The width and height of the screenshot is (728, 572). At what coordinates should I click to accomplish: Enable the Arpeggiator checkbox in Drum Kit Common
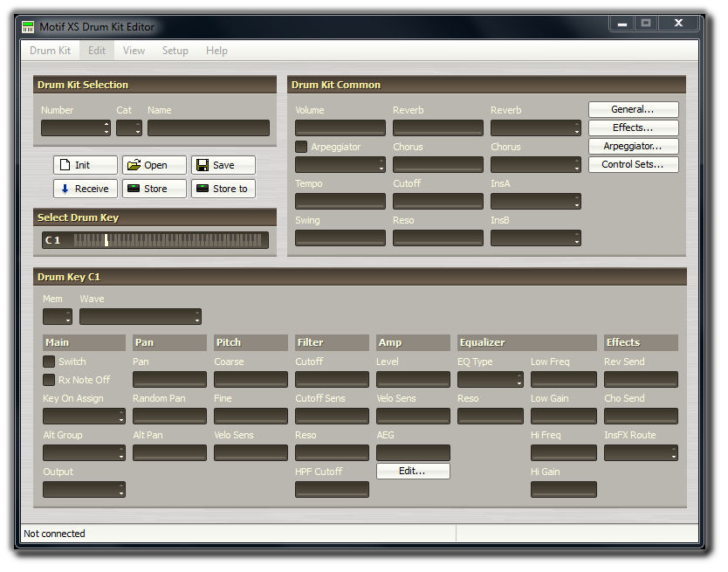(301, 147)
